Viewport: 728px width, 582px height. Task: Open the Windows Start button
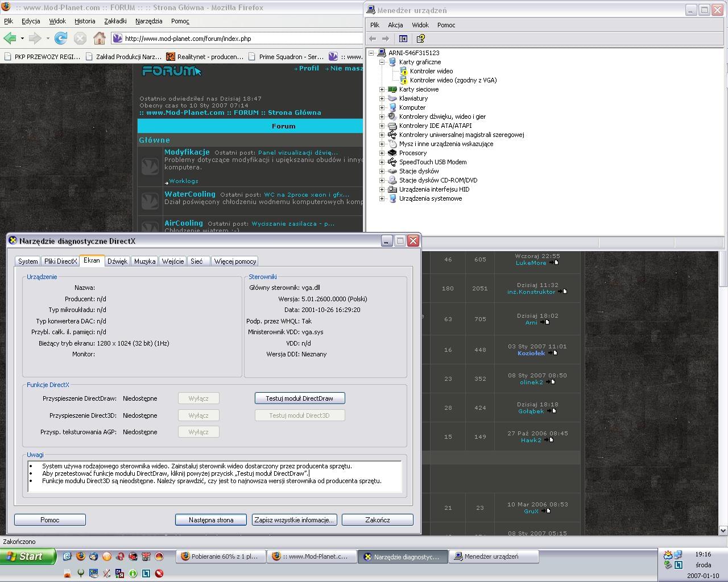coord(28,556)
